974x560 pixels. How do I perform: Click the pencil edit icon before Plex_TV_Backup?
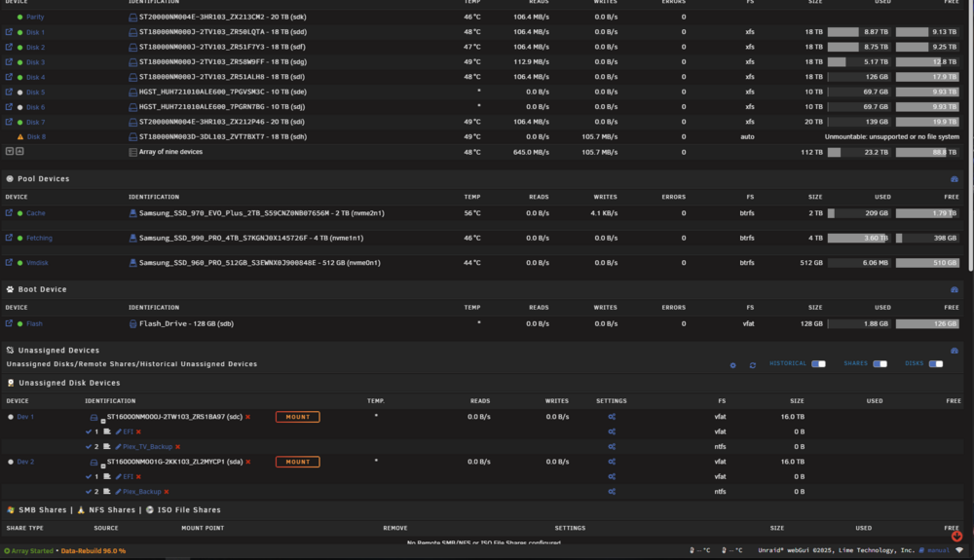[x=118, y=447]
